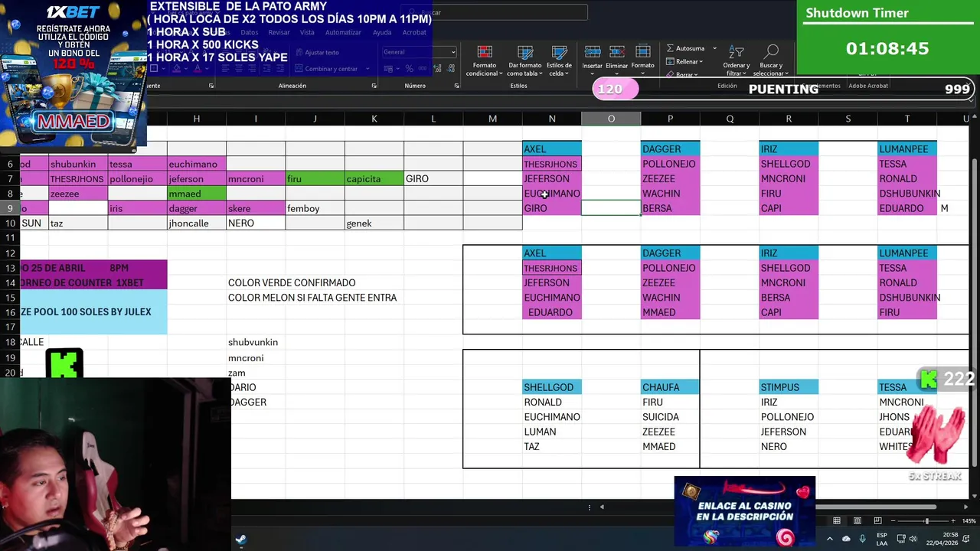Viewport: 980px width, 551px height.
Task: Select row header 12
Action: pos(10,253)
